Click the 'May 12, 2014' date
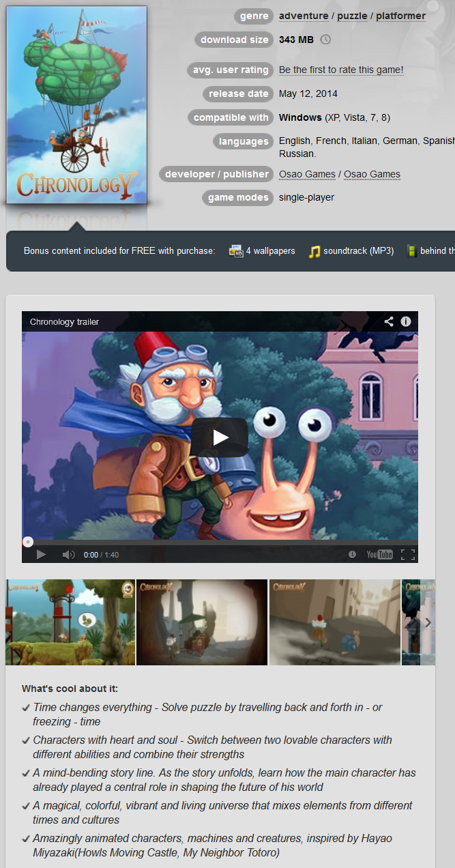This screenshot has width=455, height=868. click(x=308, y=93)
